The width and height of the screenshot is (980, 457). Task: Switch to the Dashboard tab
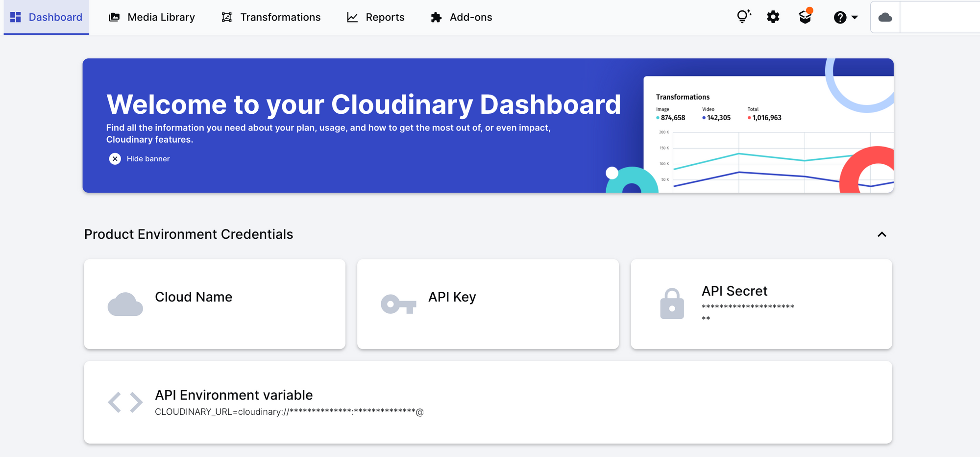pyautogui.click(x=47, y=17)
